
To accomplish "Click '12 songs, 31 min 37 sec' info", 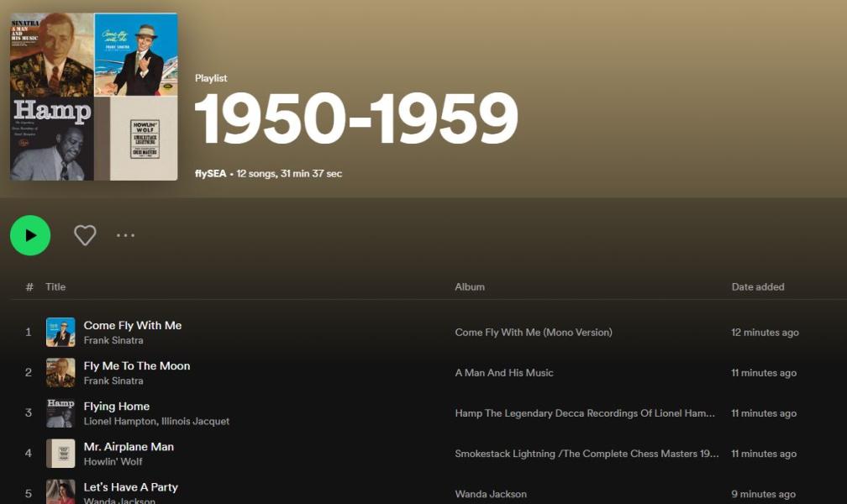I will (x=289, y=173).
